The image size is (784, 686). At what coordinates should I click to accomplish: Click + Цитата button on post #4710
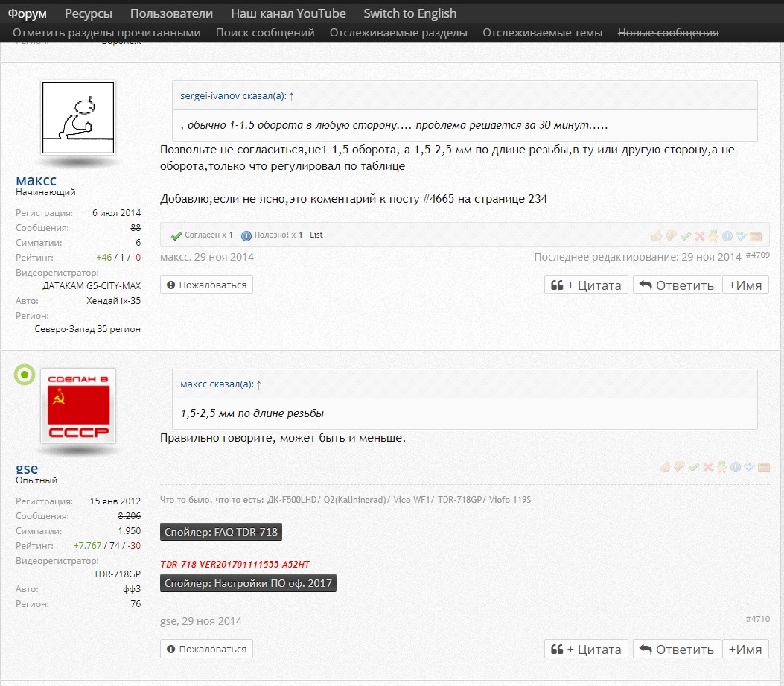(x=587, y=649)
